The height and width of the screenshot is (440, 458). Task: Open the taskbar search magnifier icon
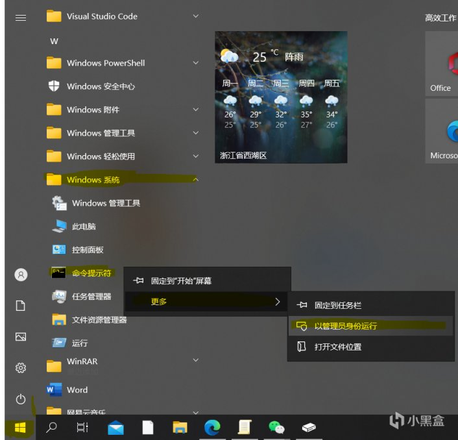click(x=51, y=427)
